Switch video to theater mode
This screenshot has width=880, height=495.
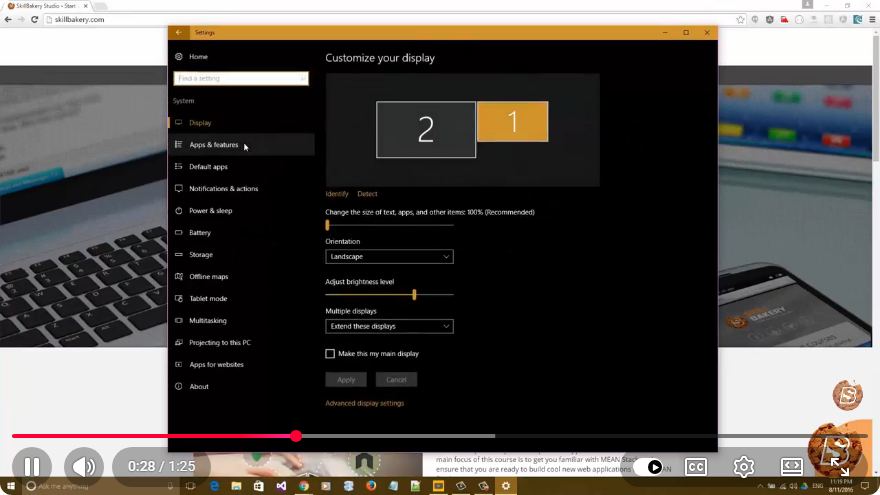pos(791,467)
